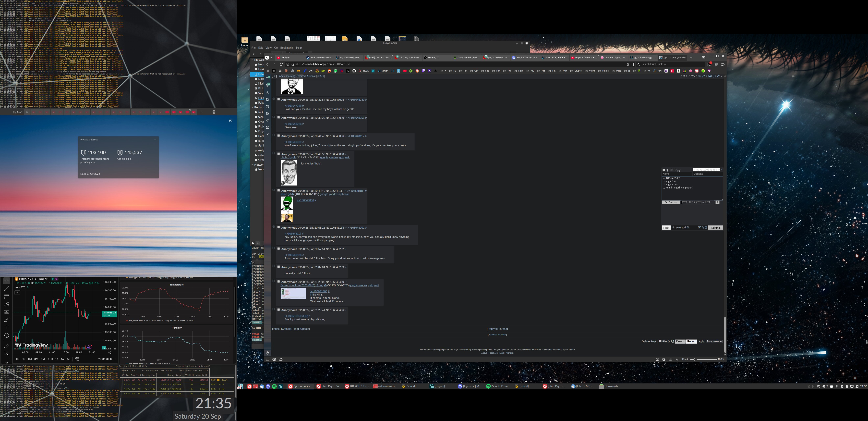Click the Search DuckDuckGo field

(x=671, y=64)
